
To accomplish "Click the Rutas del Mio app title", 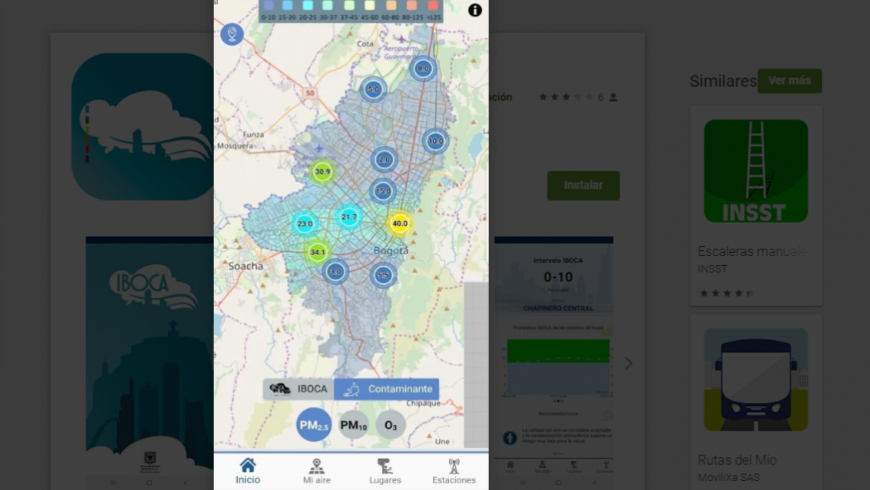I will pyautogui.click(x=737, y=460).
